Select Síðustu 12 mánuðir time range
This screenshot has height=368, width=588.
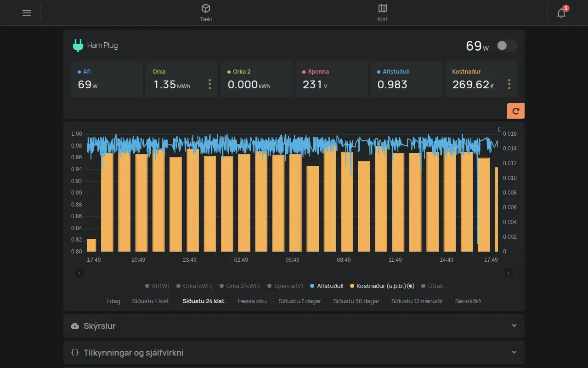(x=417, y=301)
